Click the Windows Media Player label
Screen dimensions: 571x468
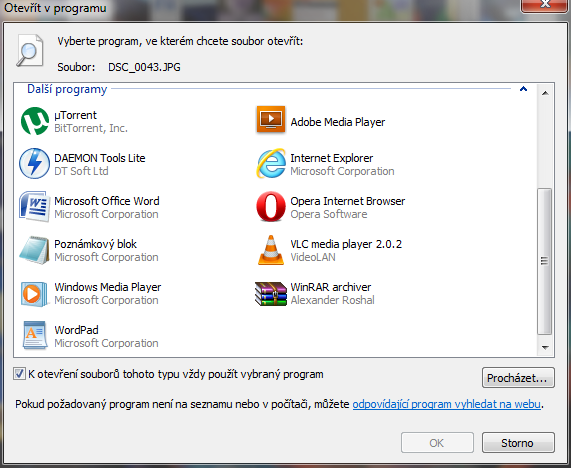108,287
